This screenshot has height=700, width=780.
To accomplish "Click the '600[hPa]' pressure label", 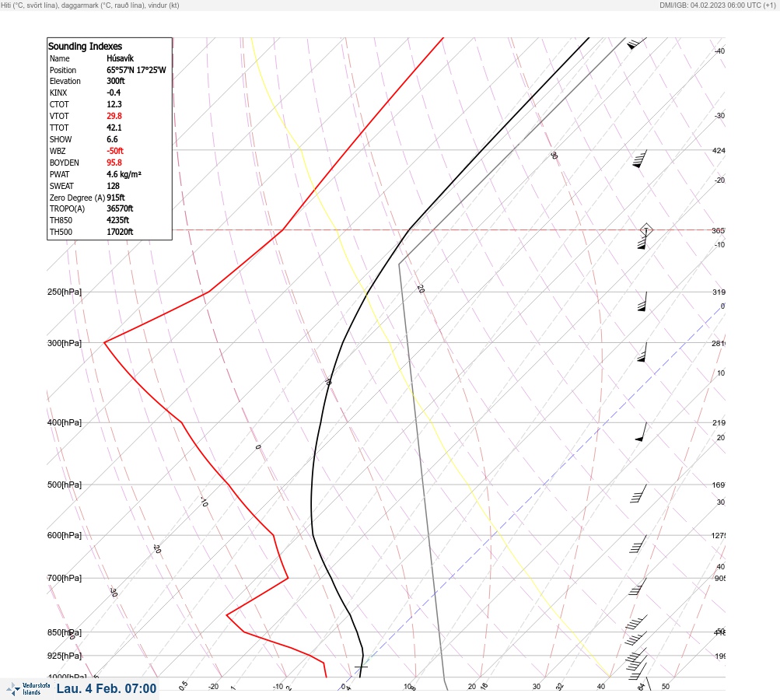I will pos(65,535).
